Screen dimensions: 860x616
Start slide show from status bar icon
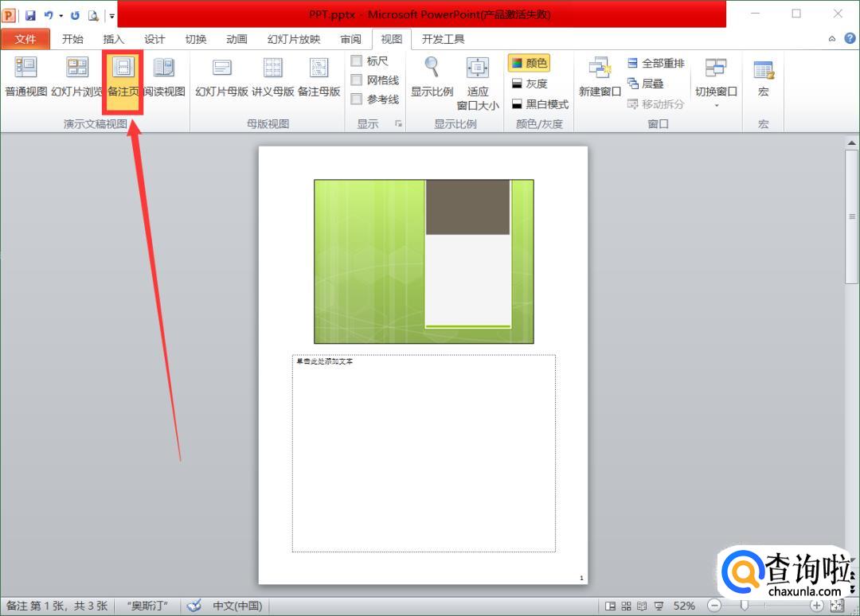click(659, 606)
